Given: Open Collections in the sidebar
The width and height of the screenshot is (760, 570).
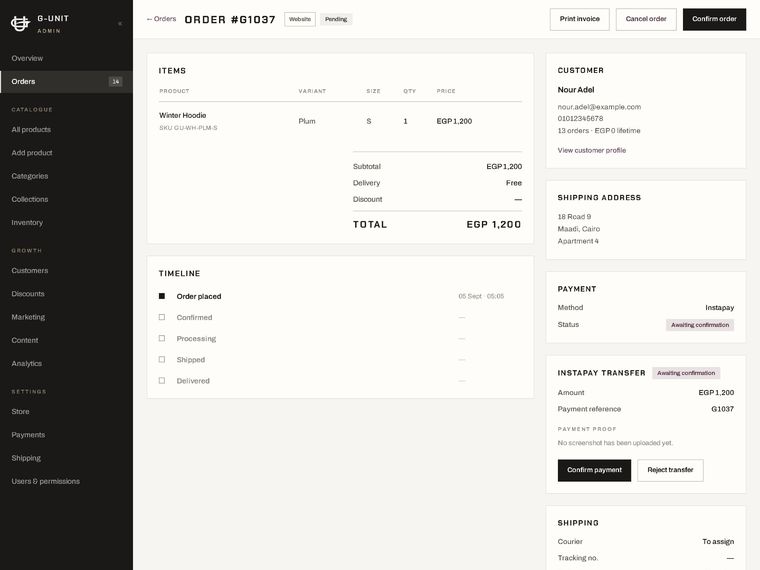Looking at the screenshot, I should (30, 199).
